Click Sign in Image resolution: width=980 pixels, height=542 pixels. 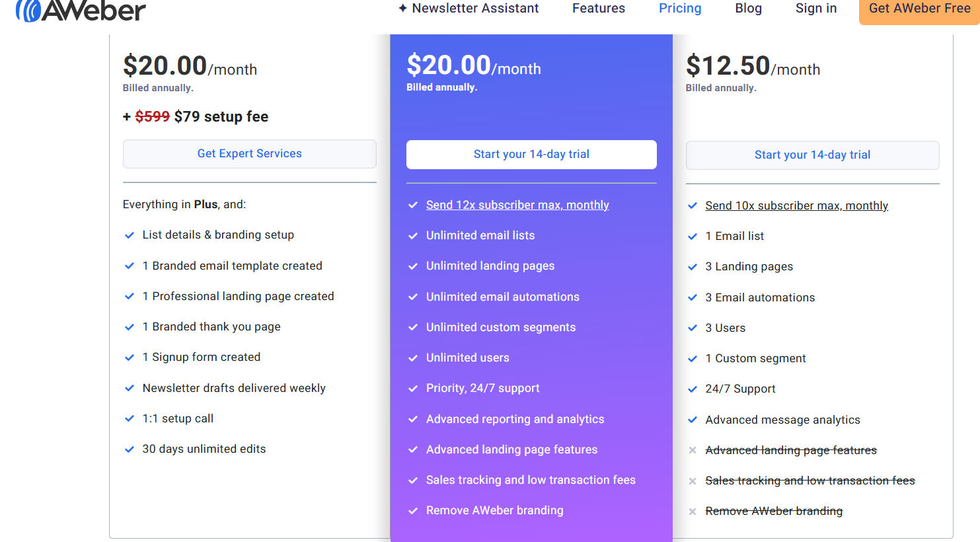click(816, 8)
